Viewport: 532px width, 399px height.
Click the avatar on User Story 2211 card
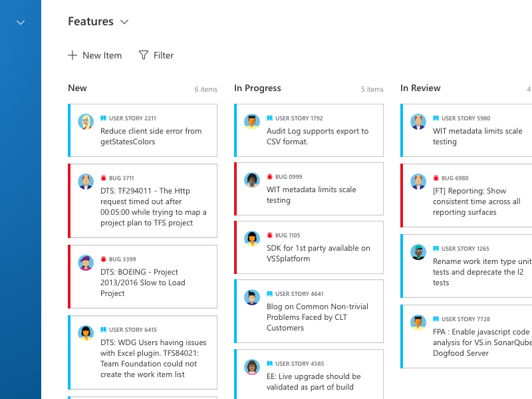[x=86, y=122]
